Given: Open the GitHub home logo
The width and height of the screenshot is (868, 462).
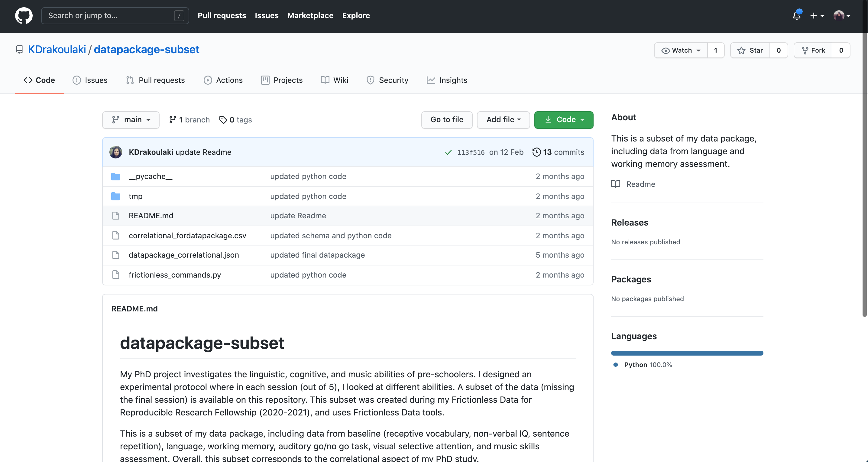Looking at the screenshot, I should [x=24, y=15].
